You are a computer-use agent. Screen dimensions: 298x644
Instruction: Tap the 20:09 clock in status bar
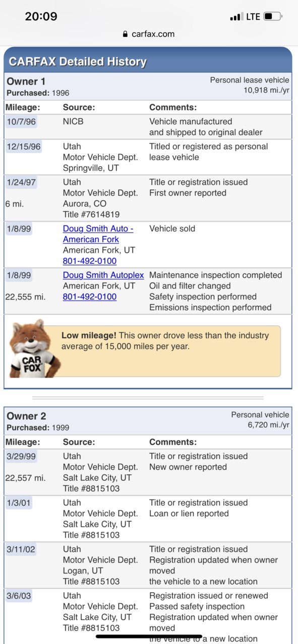click(41, 16)
